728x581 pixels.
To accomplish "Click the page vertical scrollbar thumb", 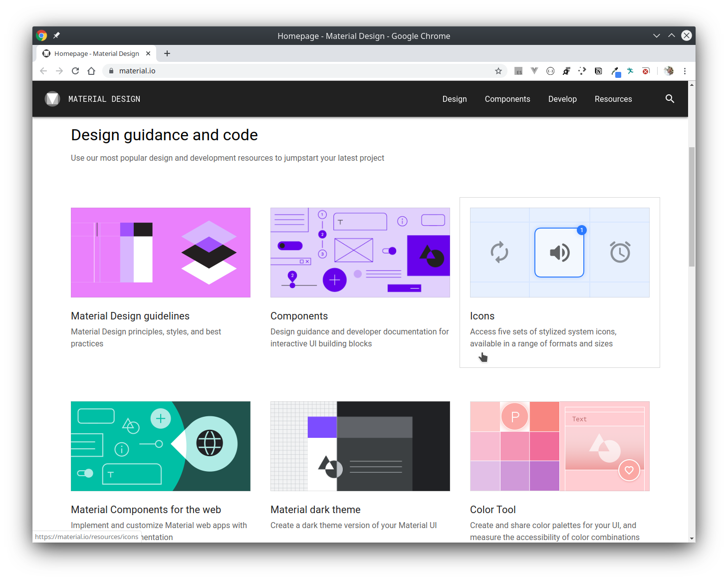I will click(x=692, y=207).
